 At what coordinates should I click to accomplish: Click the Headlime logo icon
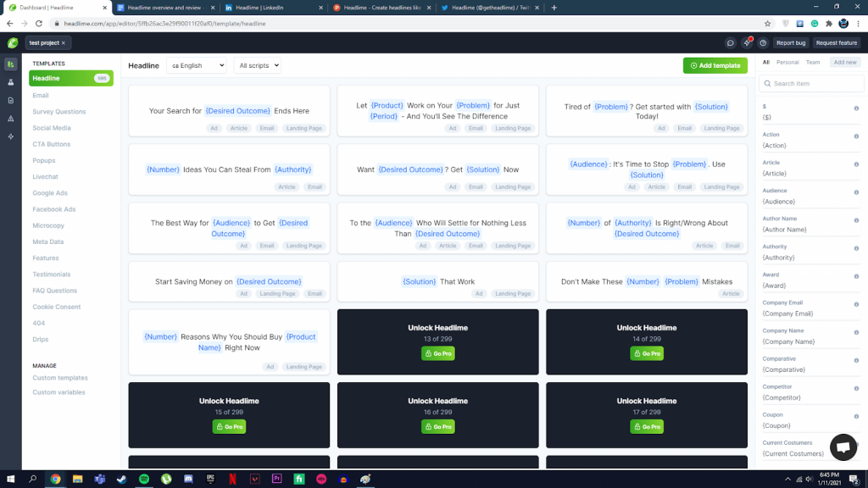pos(12,42)
